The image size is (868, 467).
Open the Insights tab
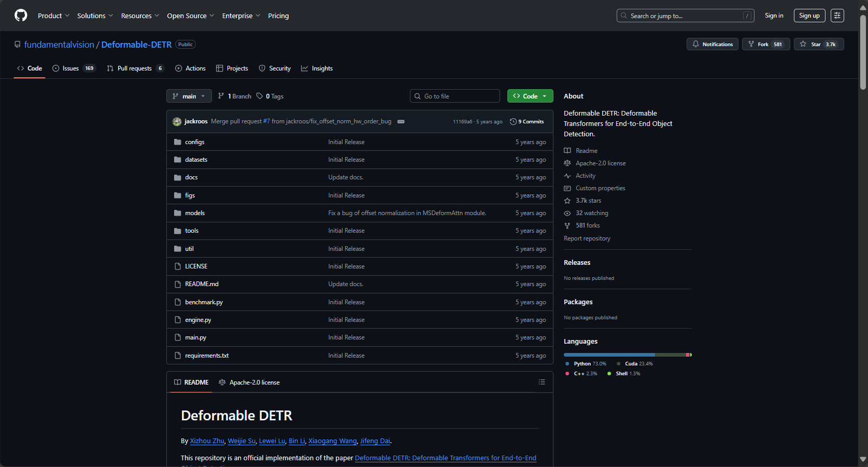(317, 68)
